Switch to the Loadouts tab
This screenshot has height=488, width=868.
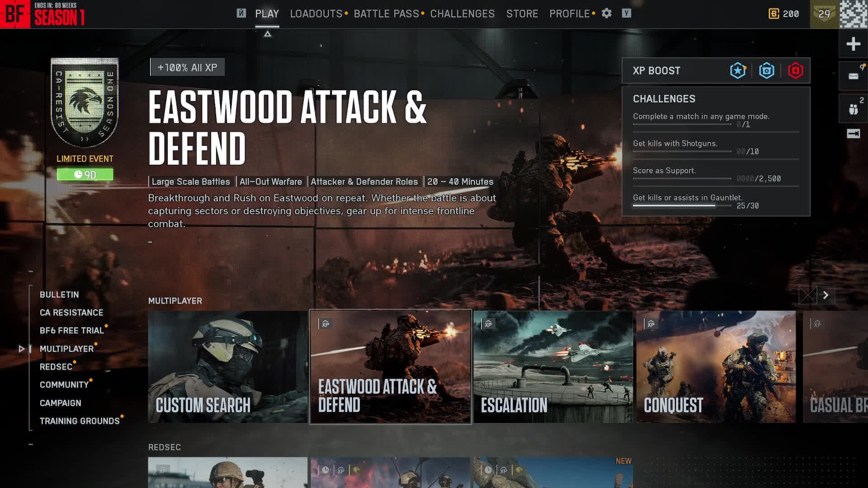click(316, 14)
